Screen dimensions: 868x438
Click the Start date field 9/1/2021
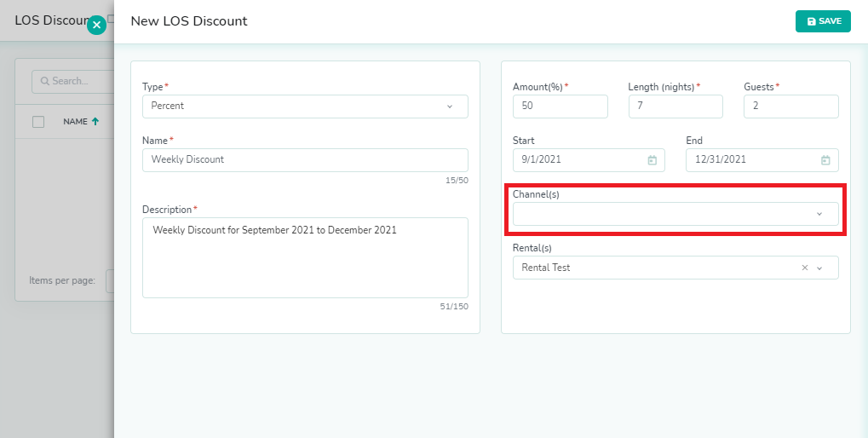(x=589, y=160)
